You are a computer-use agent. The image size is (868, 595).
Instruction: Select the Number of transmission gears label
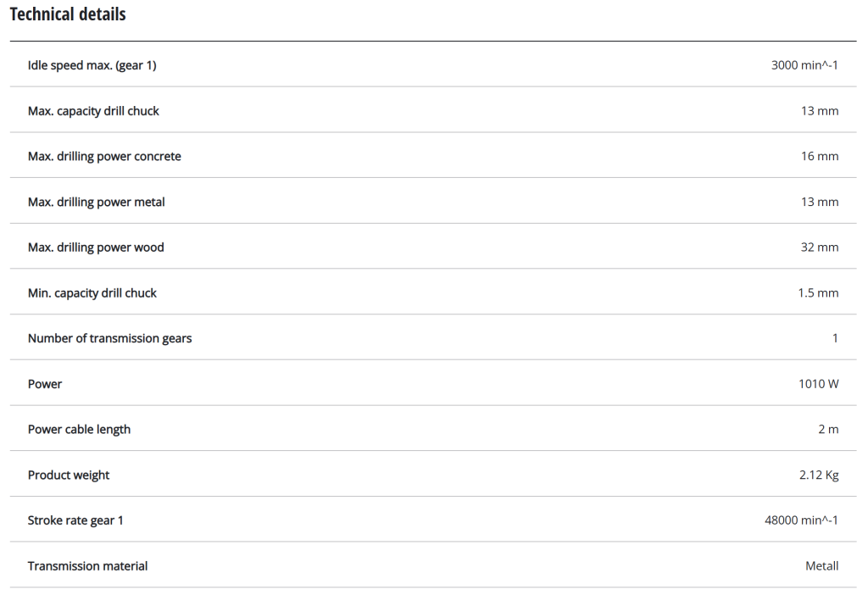coord(109,338)
